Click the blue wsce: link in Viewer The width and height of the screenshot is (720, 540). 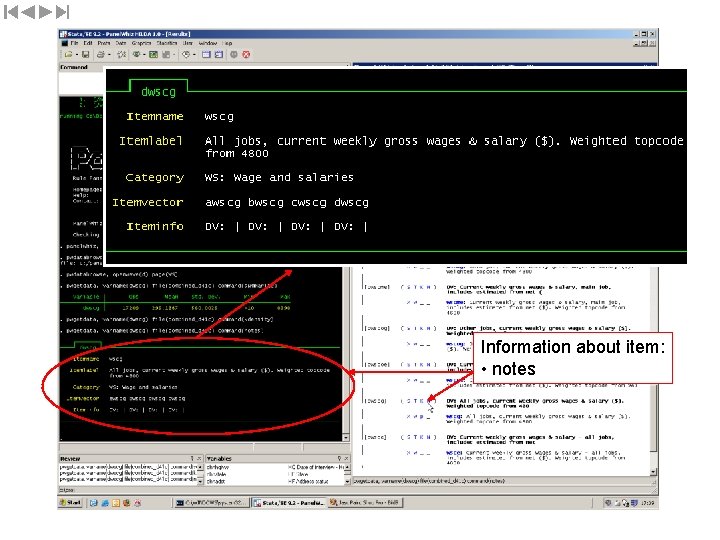[x=454, y=453]
